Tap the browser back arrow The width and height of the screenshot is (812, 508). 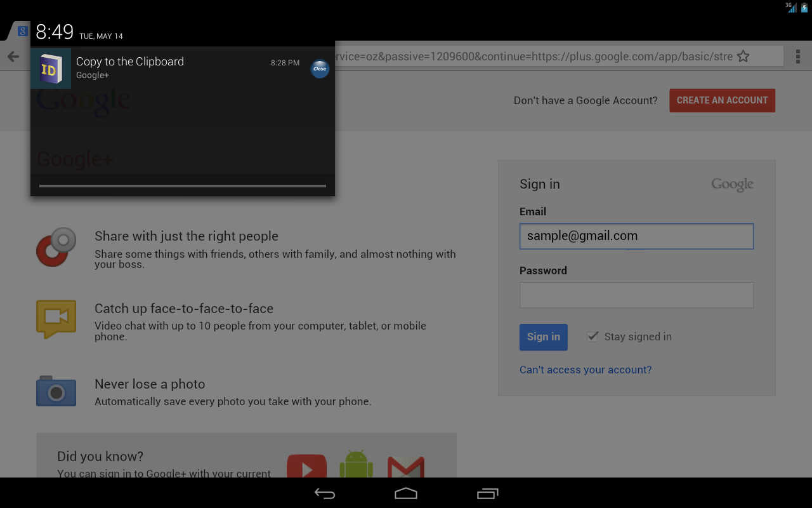coord(13,57)
